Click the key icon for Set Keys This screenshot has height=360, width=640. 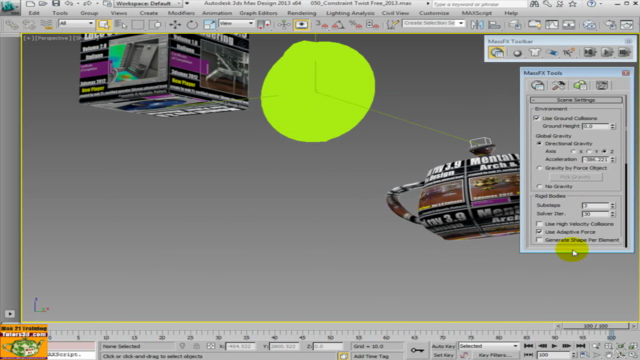[x=417, y=350]
